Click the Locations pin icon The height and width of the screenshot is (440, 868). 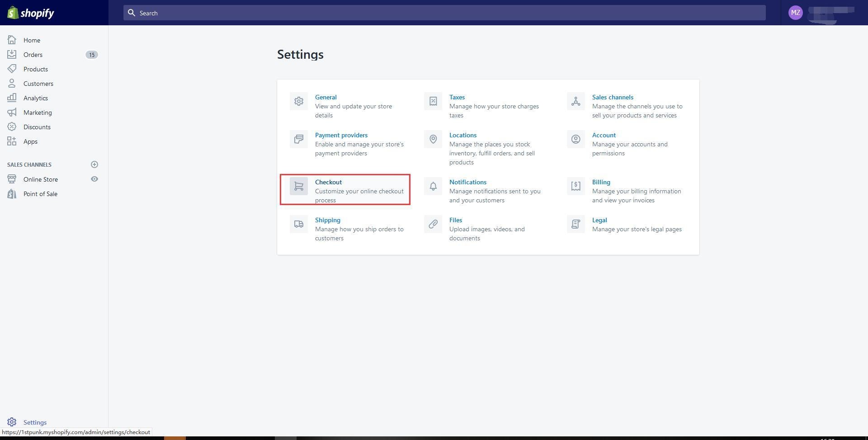click(433, 139)
